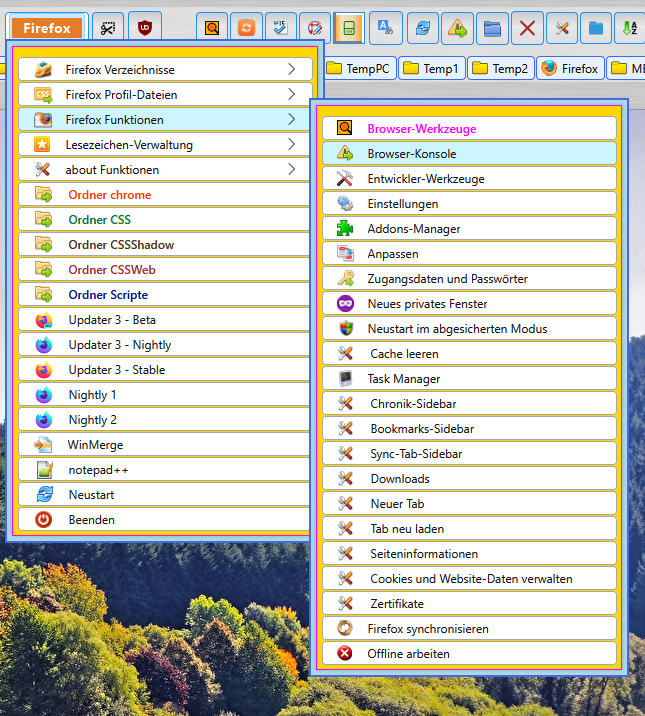645x716 pixels.
Task: Open the Temp2 bookmark folder
Action: [x=501, y=68]
